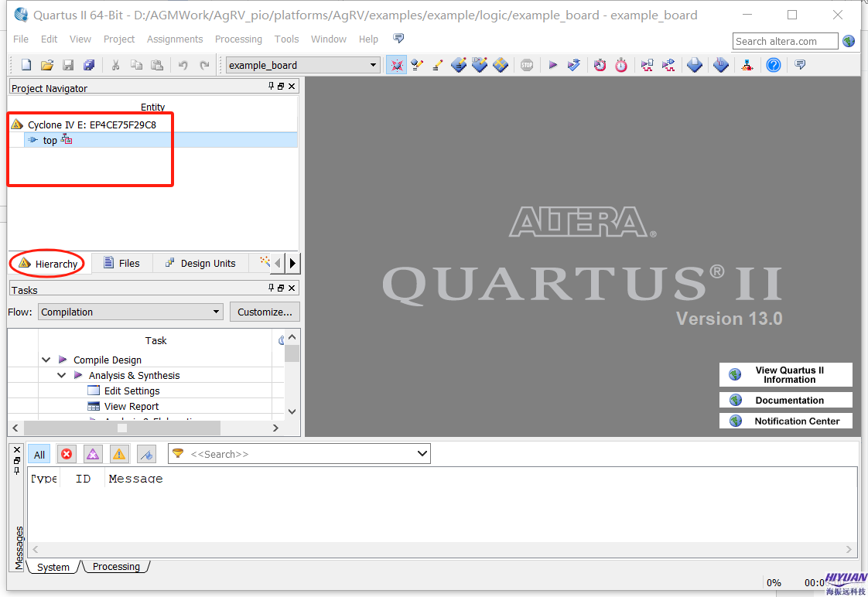
Task: Toggle the error messages filter
Action: tap(67, 454)
